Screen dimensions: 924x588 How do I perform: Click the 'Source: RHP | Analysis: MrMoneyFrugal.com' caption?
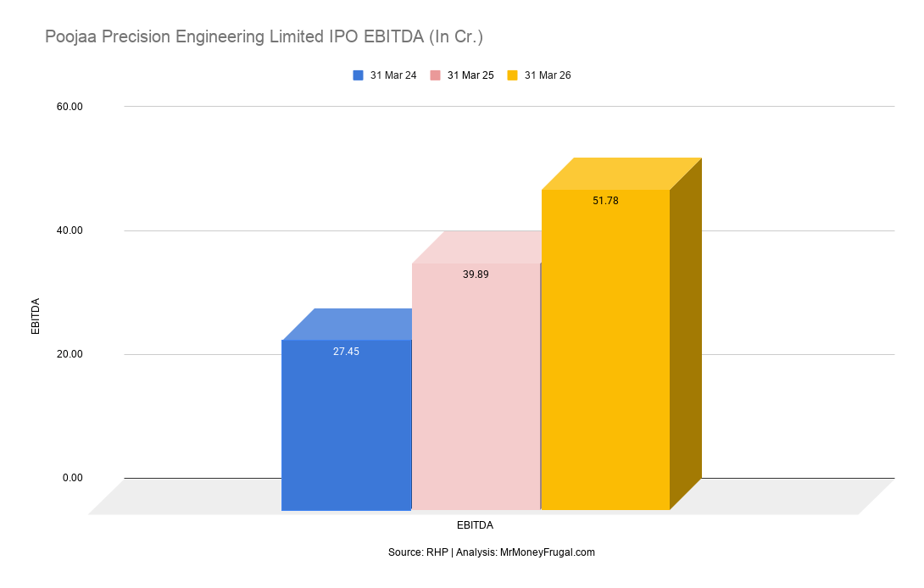point(492,552)
